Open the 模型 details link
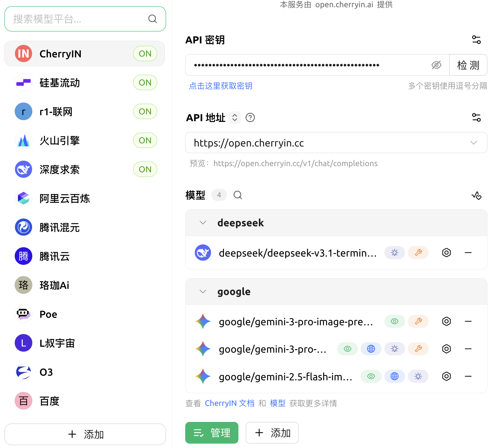Screen dimensions: 497x448 [x=278, y=403]
